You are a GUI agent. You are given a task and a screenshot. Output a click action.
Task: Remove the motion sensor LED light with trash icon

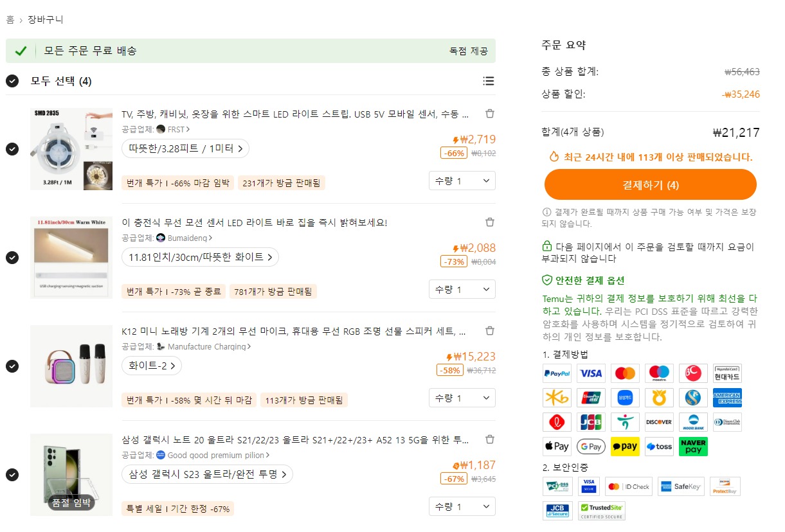coord(490,222)
